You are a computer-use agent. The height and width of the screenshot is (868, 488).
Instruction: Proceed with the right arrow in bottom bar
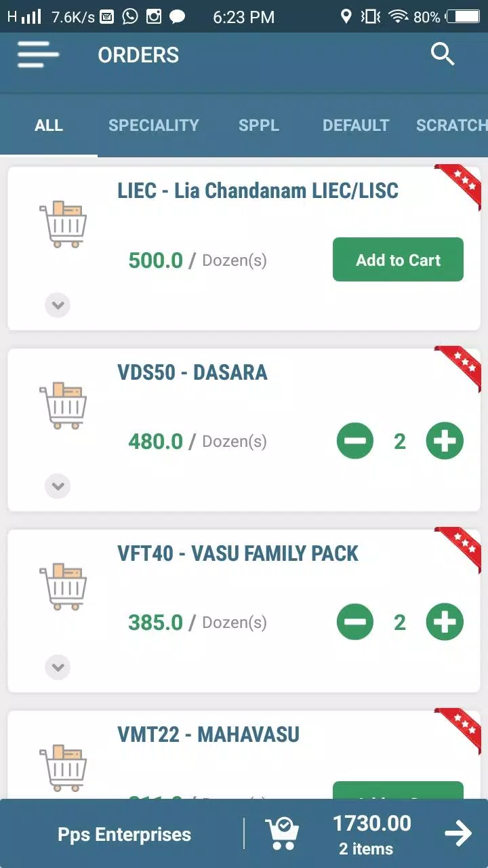click(x=458, y=833)
